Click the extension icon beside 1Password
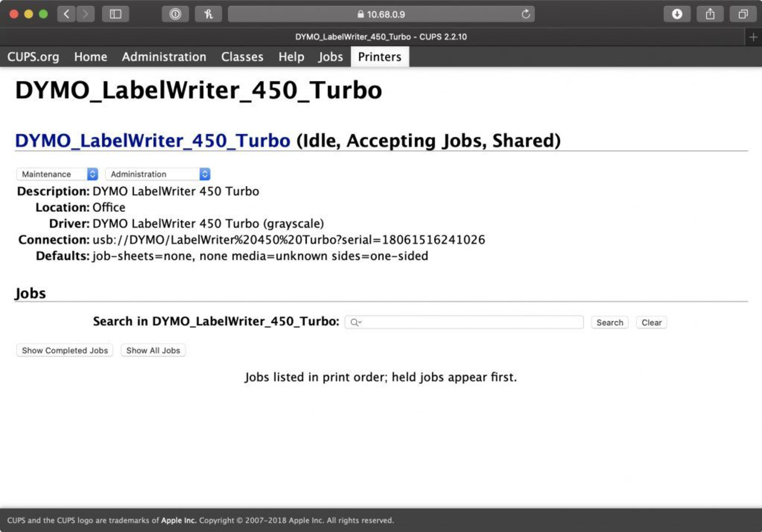This screenshot has width=762, height=532. click(x=208, y=14)
